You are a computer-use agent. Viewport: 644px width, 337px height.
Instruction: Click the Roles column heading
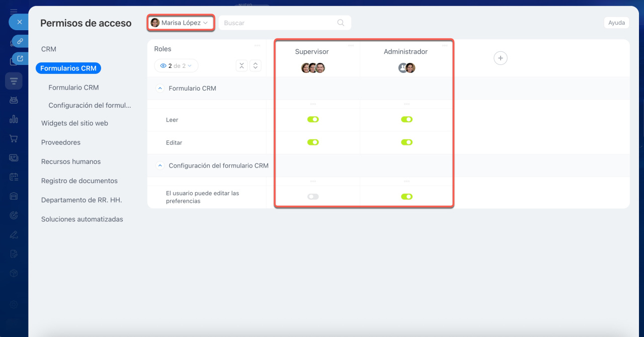pyautogui.click(x=163, y=49)
